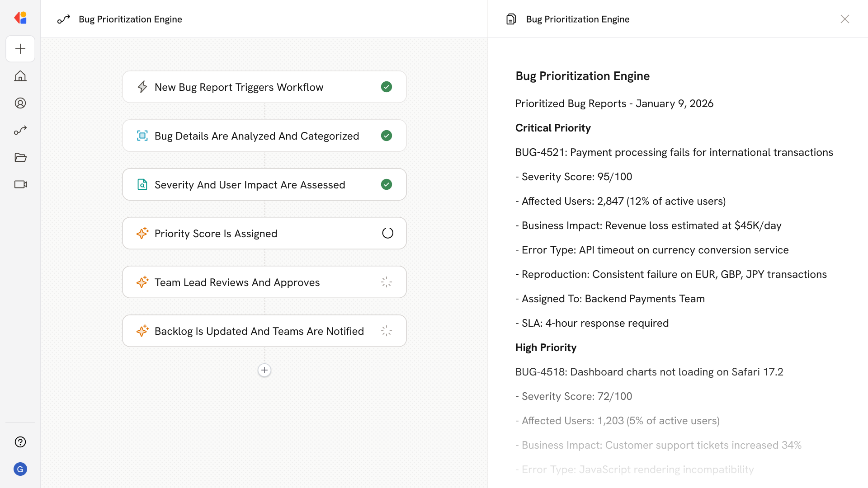
Task: Click the lightning trigger icon on first step
Action: click(x=142, y=87)
